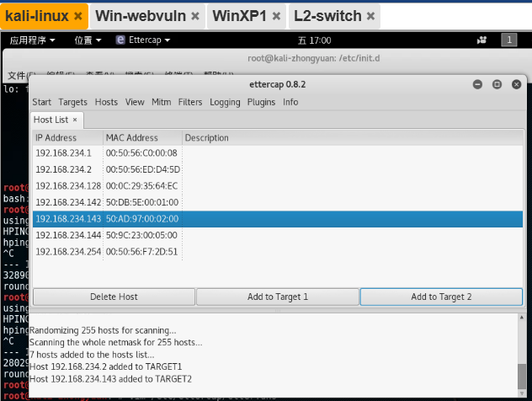Open the Hosts menu
This screenshot has height=401, width=532.
point(106,102)
